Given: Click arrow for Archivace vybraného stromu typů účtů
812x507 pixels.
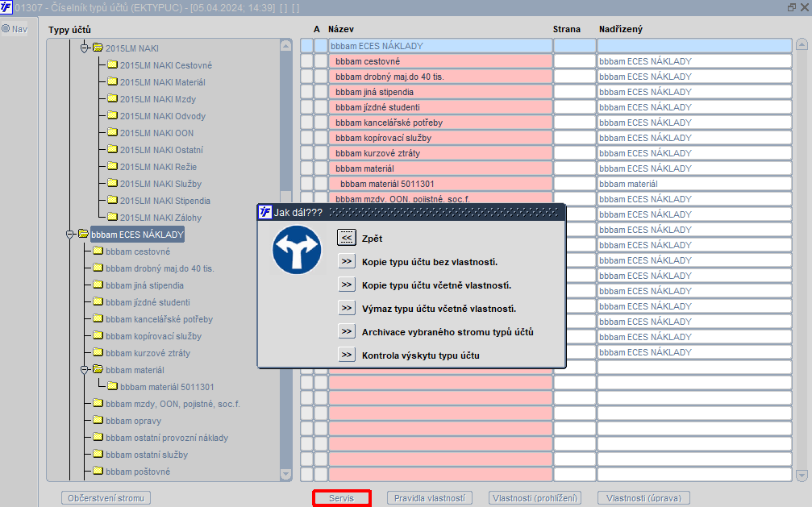Looking at the screenshot, I should (x=347, y=331).
